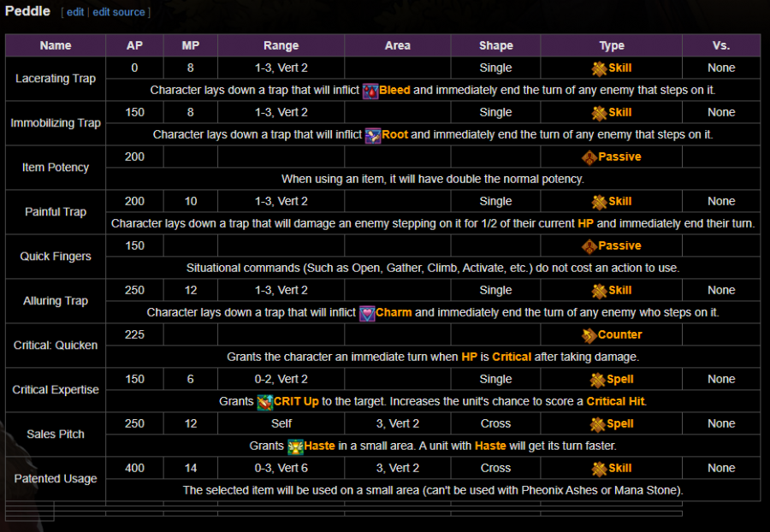This screenshot has height=532, width=770.
Task: Follow the Bleed link in Lacerating Trap description
Action: (394, 91)
